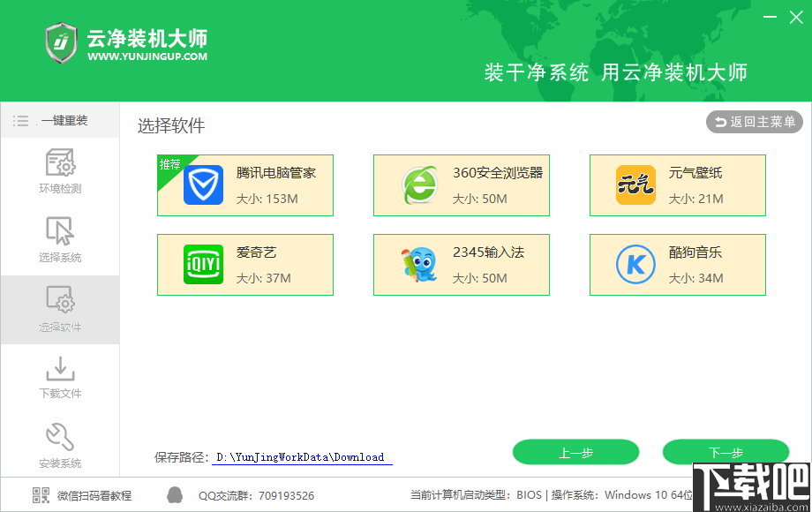Click the 360安全浏览器 browser icon
The image size is (812, 512).
point(419,184)
